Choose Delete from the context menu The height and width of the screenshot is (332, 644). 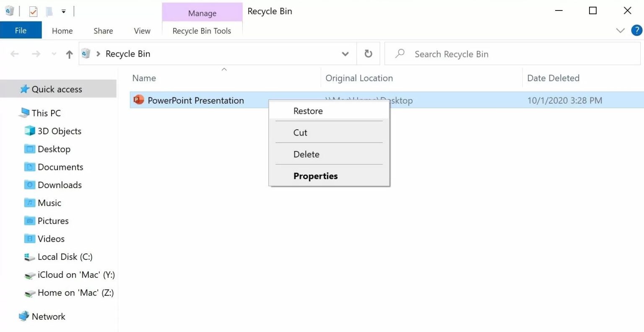pos(306,154)
